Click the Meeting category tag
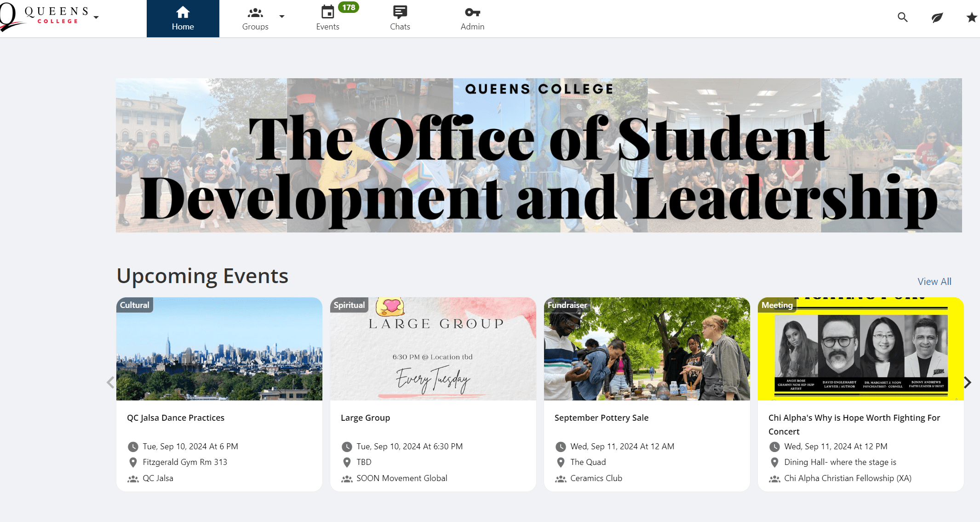Viewport: 980px width, 522px height. click(x=777, y=305)
